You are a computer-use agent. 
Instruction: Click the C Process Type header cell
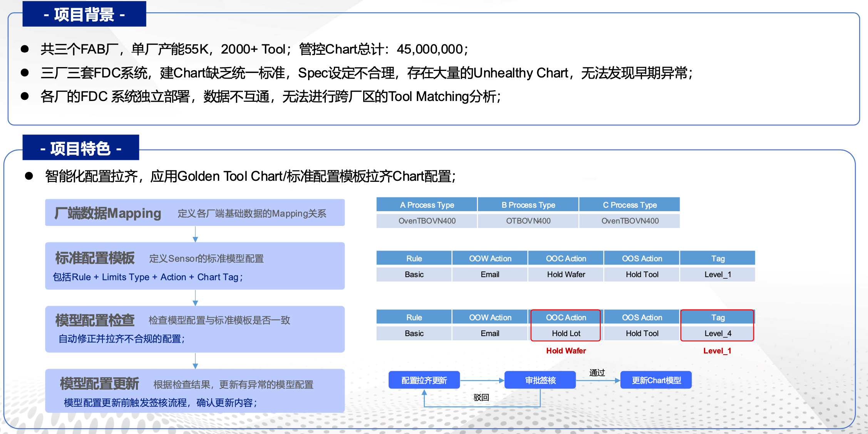point(630,205)
